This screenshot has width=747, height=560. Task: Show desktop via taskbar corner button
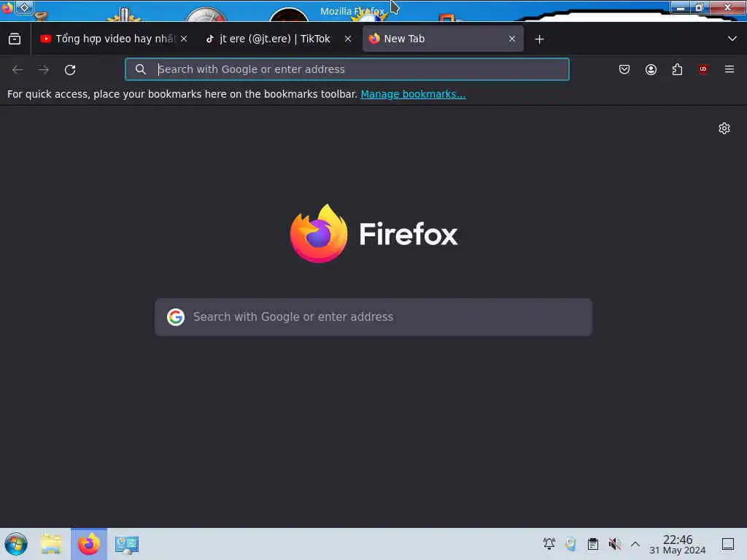[x=728, y=544]
